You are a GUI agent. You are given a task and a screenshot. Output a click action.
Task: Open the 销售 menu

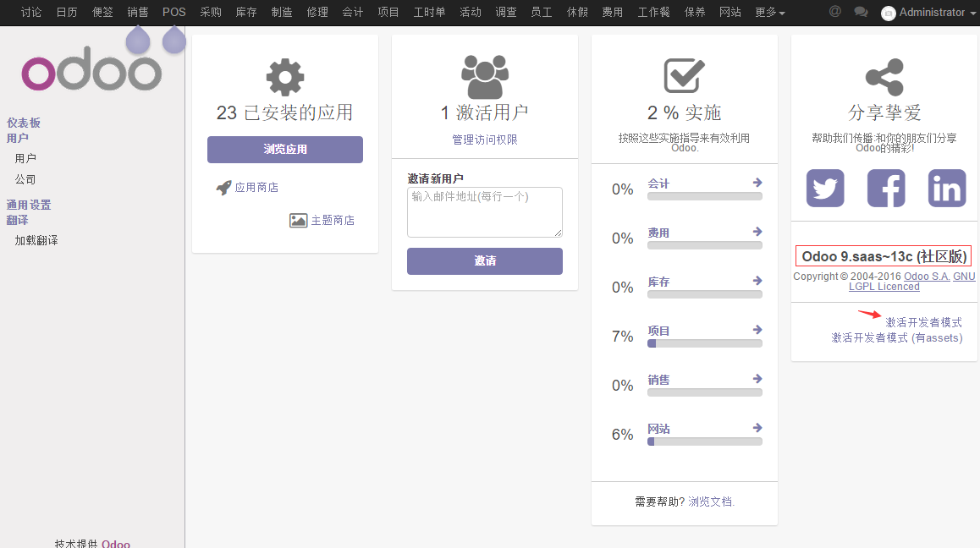pos(138,13)
